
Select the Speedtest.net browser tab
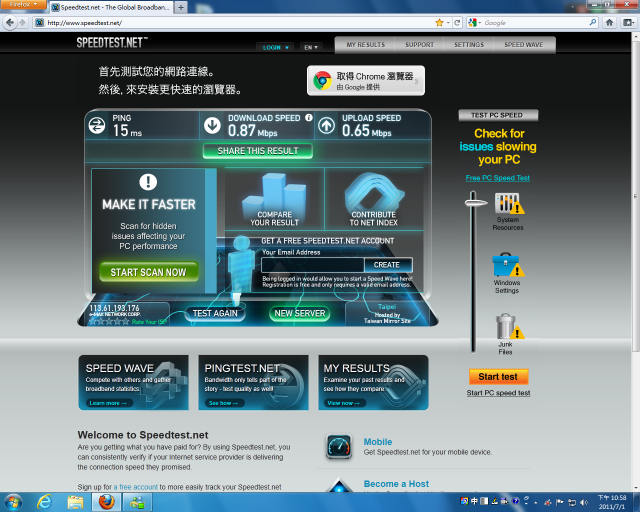[111, 7]
